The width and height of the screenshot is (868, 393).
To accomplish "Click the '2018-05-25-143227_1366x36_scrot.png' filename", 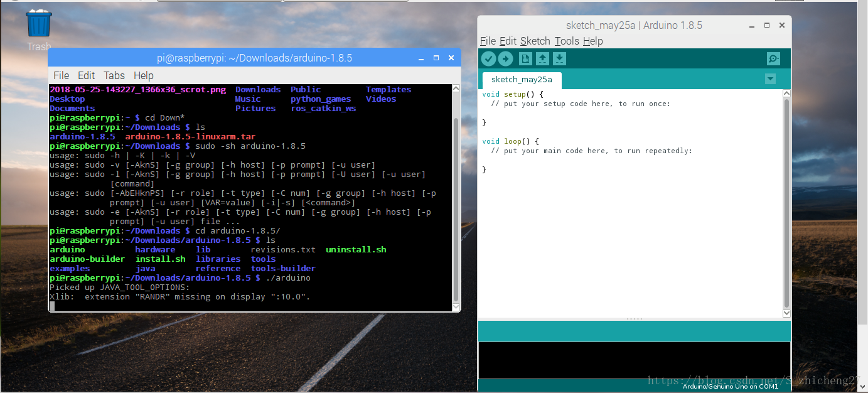I will tap(137, 89).
